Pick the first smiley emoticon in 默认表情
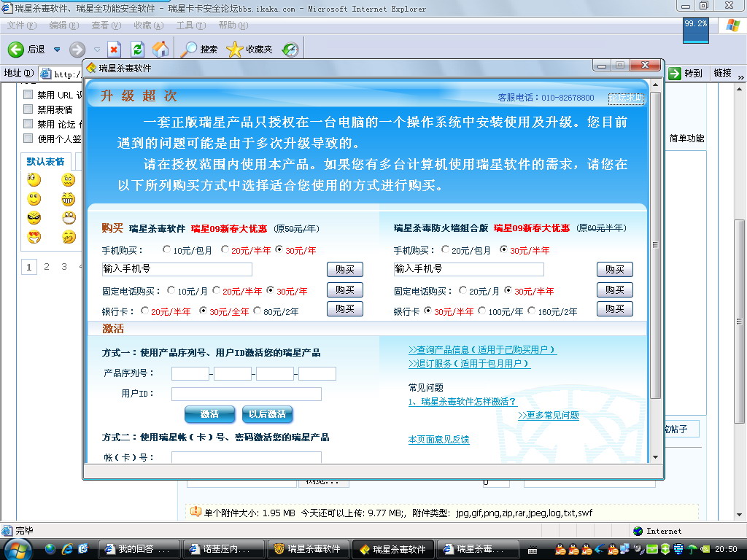Screen dimensions: 747x560 pyautogui.click(x=34, y=179)
